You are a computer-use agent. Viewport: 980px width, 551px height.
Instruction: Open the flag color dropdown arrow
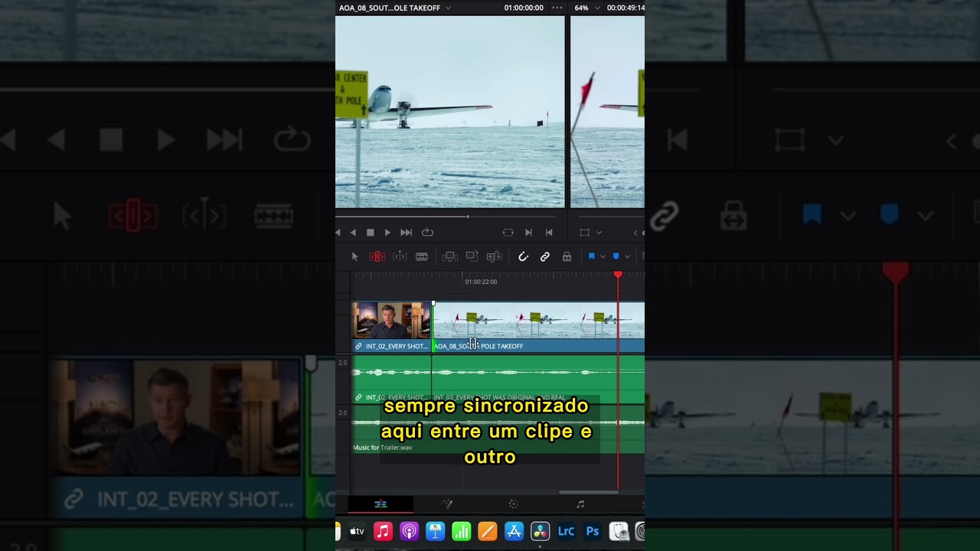point(603,256)
